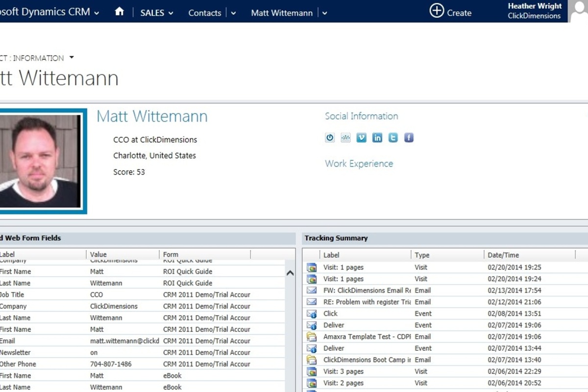Click scroll-up arrow in Web Form Fields list
The width and height of the screenshot is (588, 392).
tap(290, 273)
